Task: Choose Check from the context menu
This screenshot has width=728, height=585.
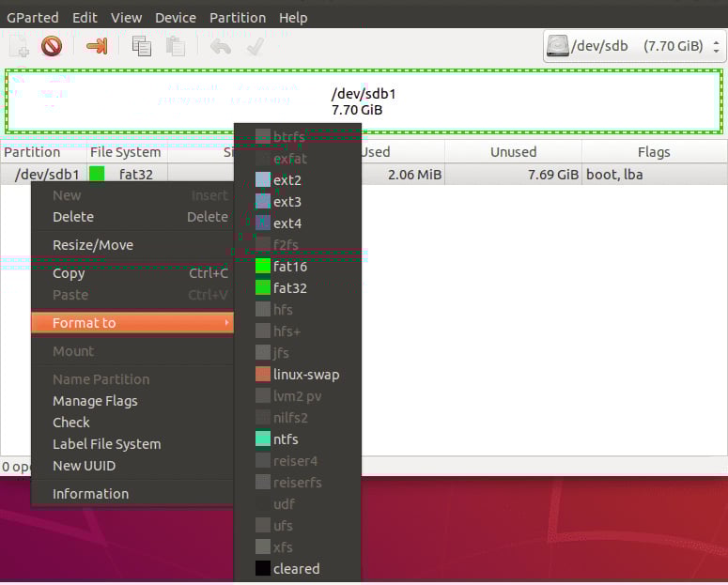Action: (x=132, y=423)
